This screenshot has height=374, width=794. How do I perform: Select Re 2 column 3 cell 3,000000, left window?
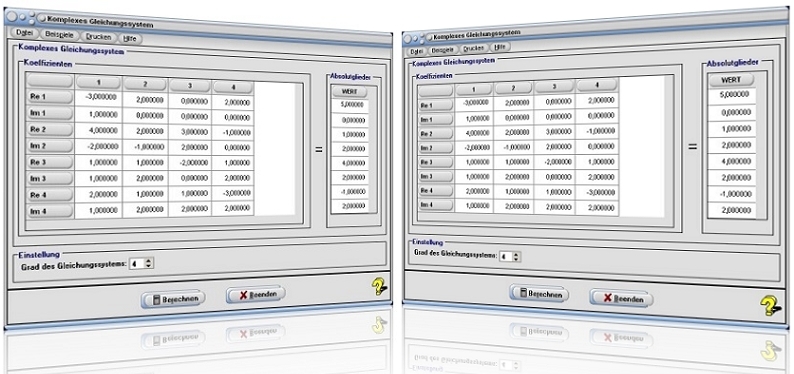(x=190, y=131)
